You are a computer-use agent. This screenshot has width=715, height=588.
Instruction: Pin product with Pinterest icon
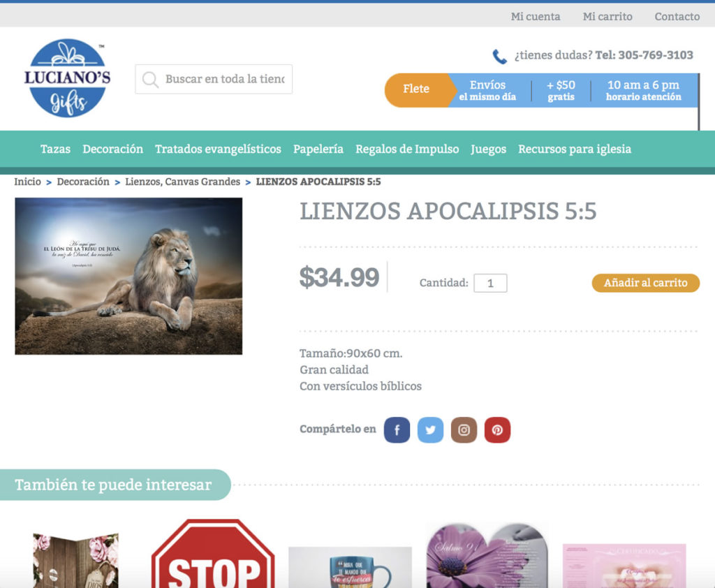coord(497,429)
